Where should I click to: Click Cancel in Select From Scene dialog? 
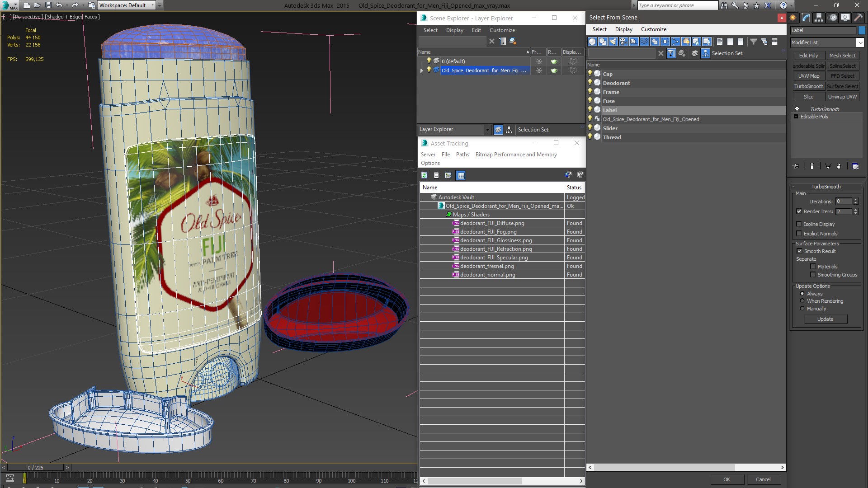tap(763, 479)
